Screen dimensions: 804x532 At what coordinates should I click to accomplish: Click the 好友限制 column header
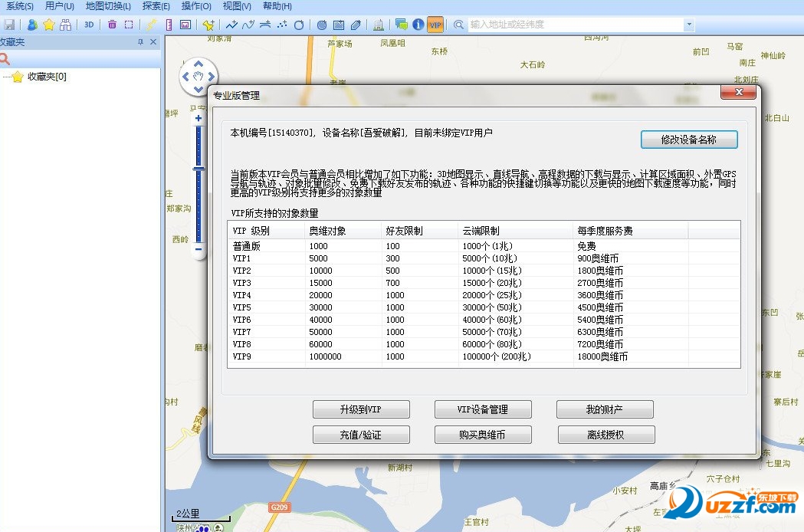(x=419, y=231)
